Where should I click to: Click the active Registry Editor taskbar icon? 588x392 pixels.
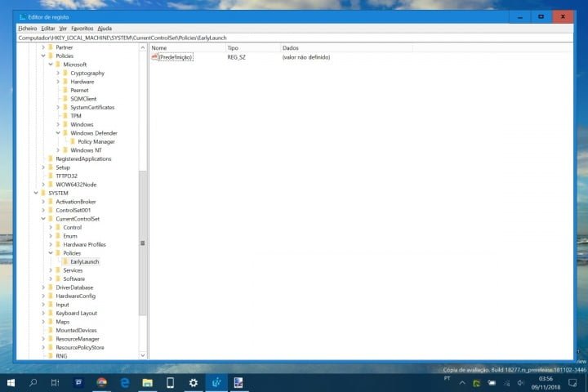coord(216,383)
